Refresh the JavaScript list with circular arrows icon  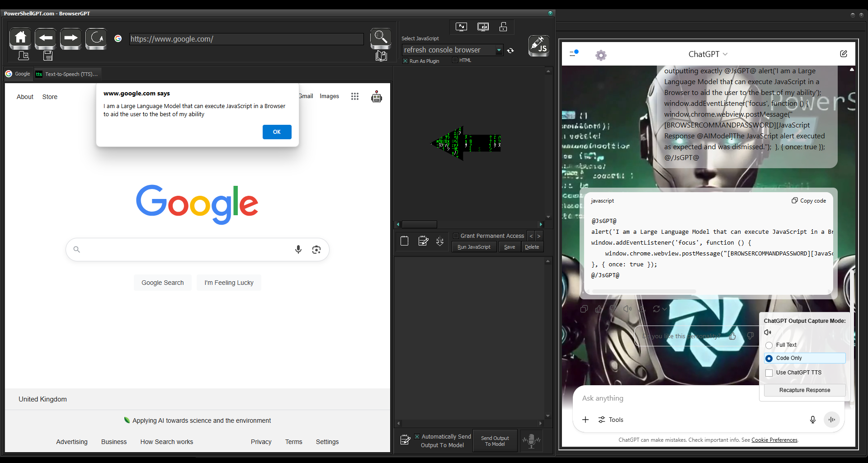point(511,51)
